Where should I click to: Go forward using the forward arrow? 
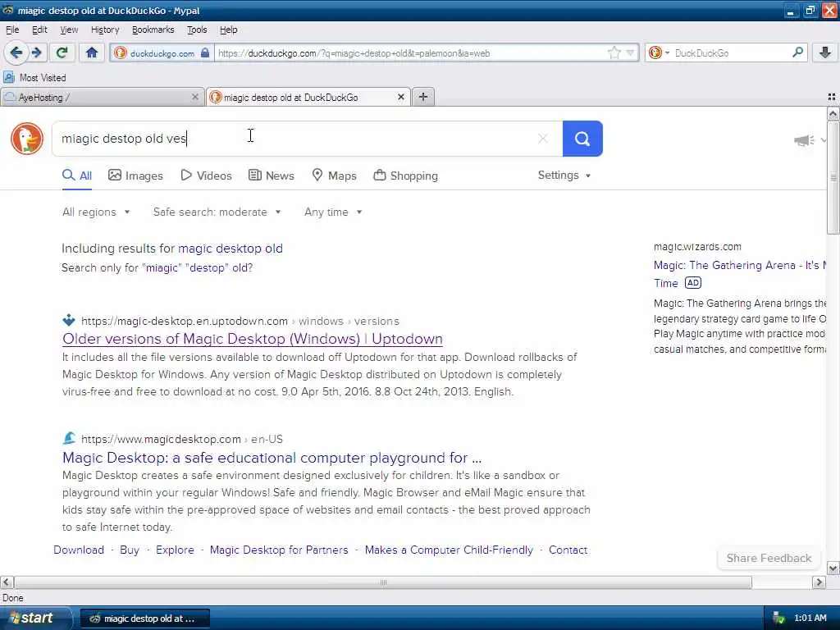pyautogui.click(x=36, y=52)
